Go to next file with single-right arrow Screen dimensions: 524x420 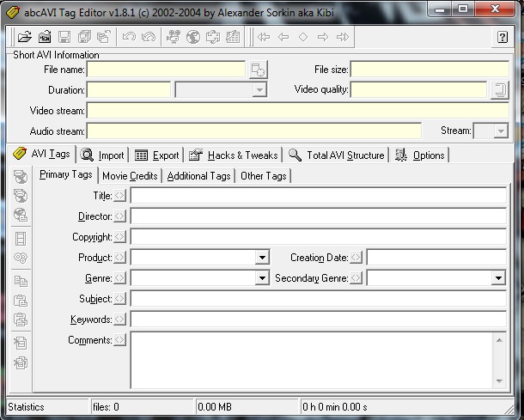coord(323,37)
